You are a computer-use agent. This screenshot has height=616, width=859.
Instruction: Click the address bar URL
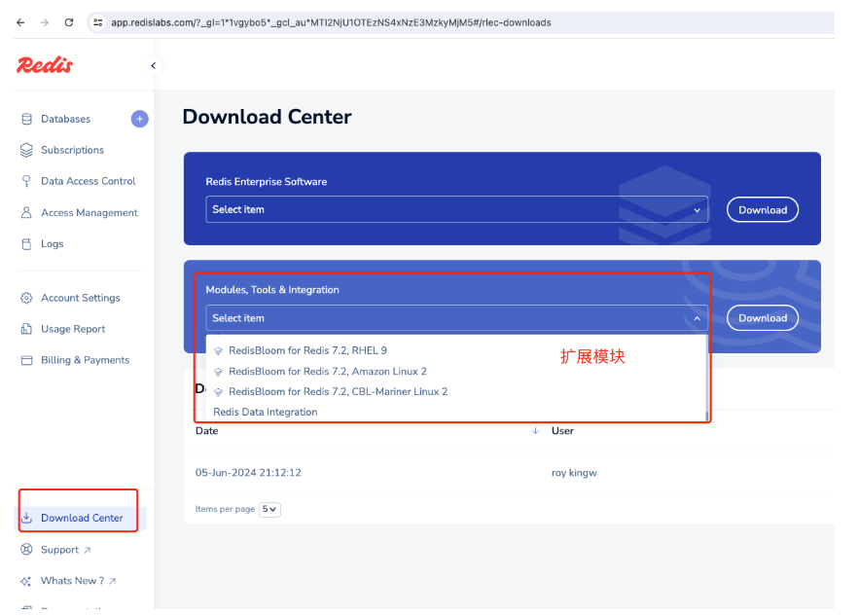(331, 22)
